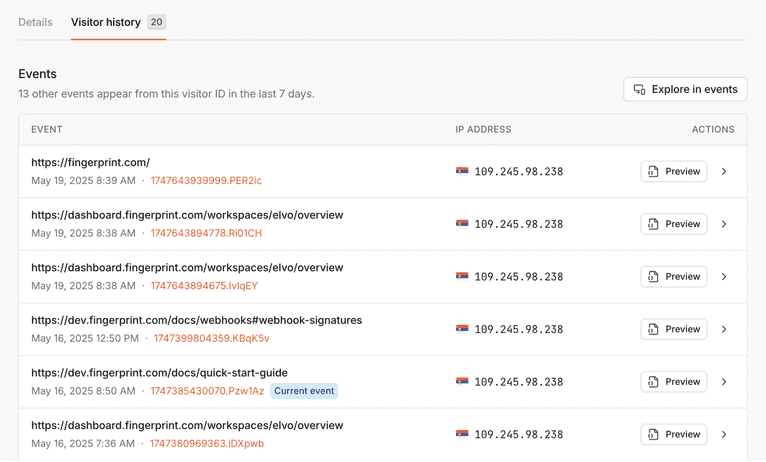Preview the fingerprint.com homepage event
The height and width of the screenshot is (462, 766).
click(x=673, y=171)
